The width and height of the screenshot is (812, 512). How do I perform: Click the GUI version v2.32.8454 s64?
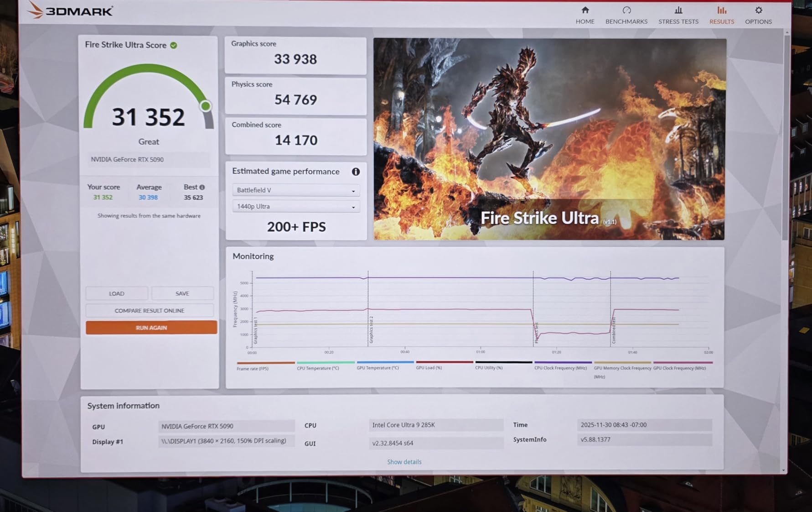click(x=436, y=443)
